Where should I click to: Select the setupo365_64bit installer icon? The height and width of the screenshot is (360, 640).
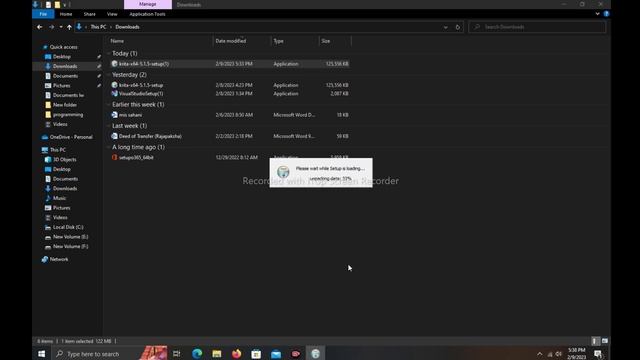click(114, 157)
